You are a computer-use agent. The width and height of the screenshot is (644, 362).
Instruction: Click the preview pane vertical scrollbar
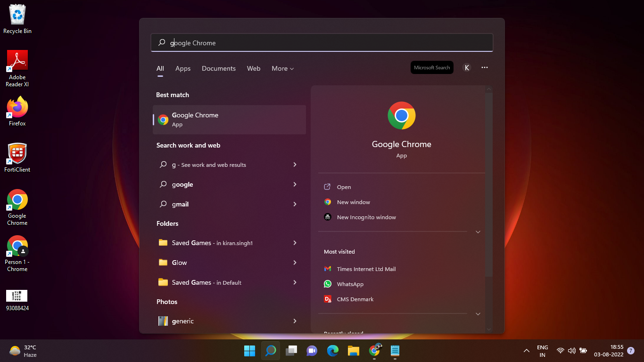tap(489, 184)
